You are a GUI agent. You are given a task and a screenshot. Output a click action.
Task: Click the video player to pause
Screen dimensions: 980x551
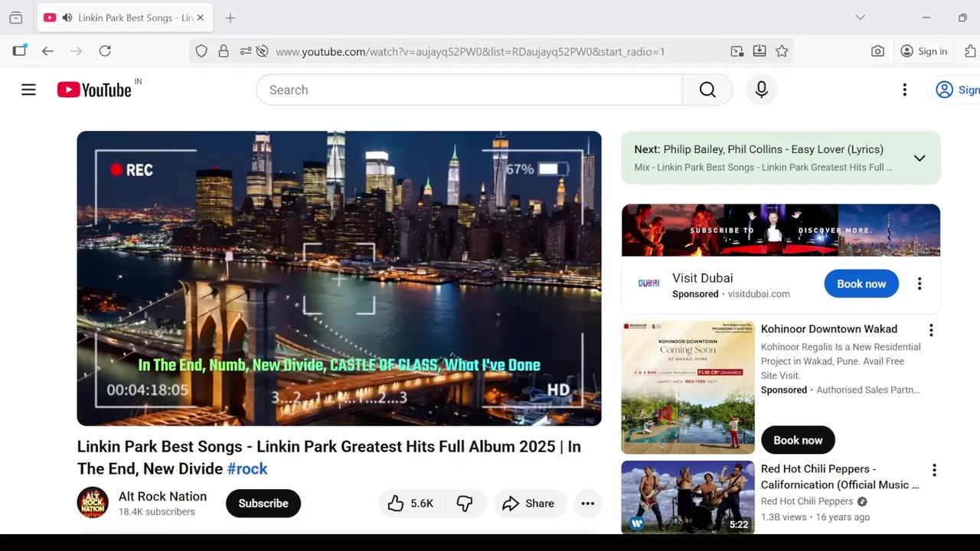pyautogui.click(x=339, y=279)
